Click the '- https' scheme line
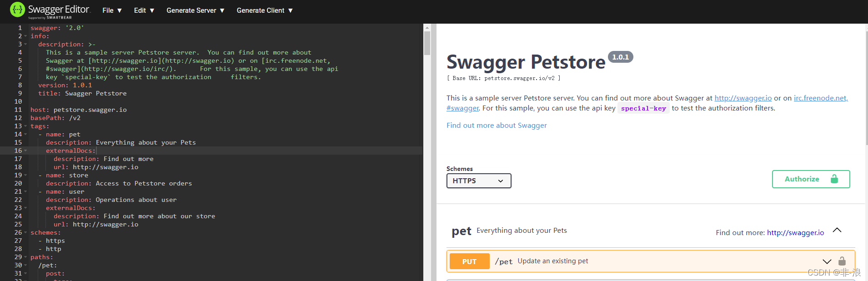Image resolution: width=868 pixels, height=281 pixels. [x=52, y=241]
